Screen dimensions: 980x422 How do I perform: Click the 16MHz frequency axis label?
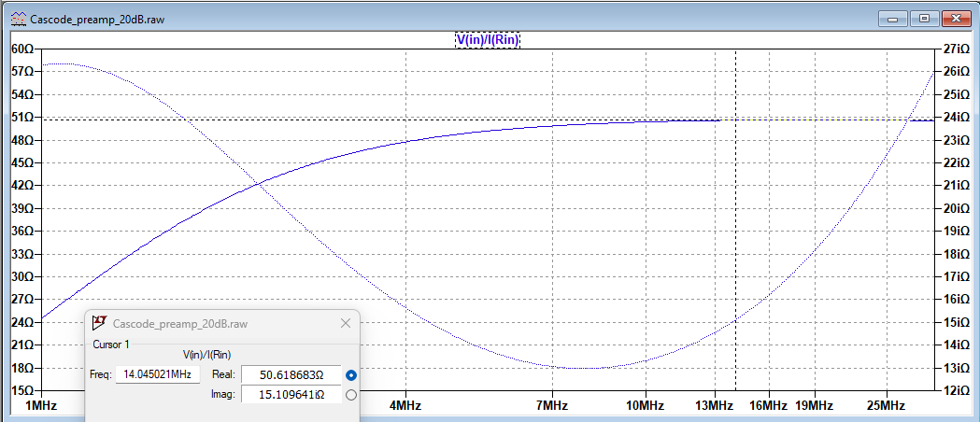point(768,406)
